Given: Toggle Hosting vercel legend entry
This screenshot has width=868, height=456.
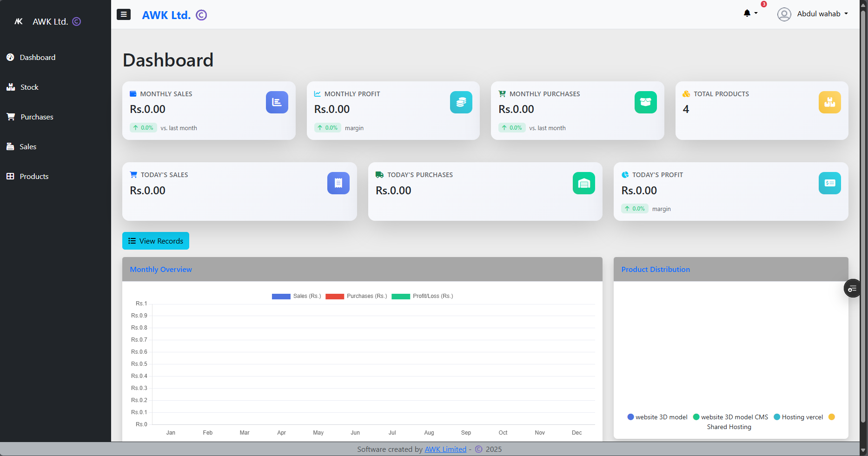Looking at the screenshot, I should 798,417.
